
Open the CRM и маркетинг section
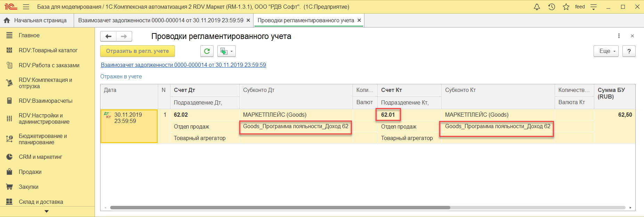point(40,157)
